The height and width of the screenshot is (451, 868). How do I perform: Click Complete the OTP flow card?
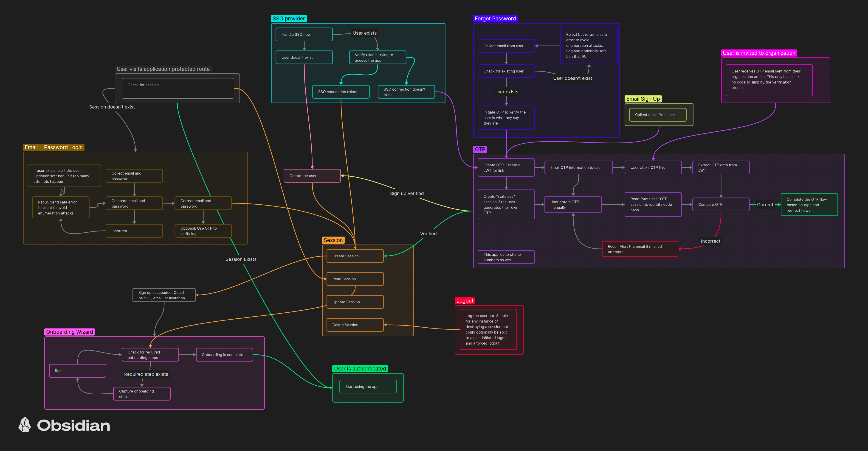(x=809, y=205)
